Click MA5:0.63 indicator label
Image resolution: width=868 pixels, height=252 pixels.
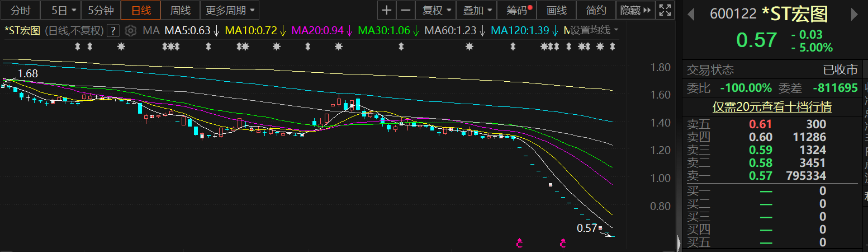[x=187, y=30]
